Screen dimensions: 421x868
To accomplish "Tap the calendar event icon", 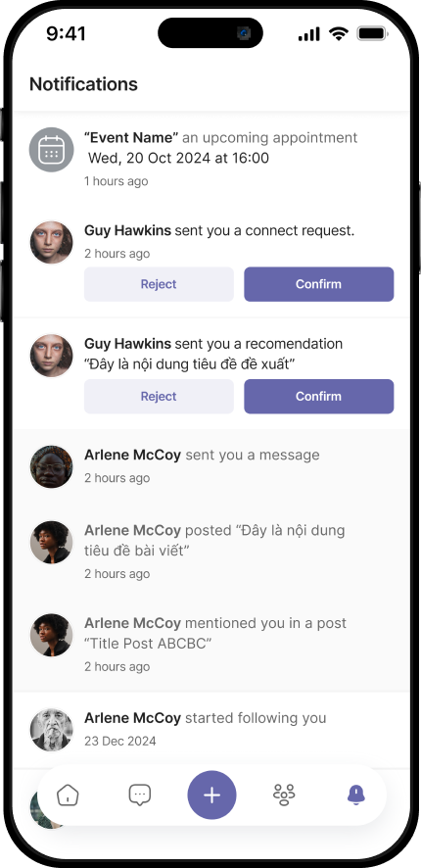I will (52, 150).
